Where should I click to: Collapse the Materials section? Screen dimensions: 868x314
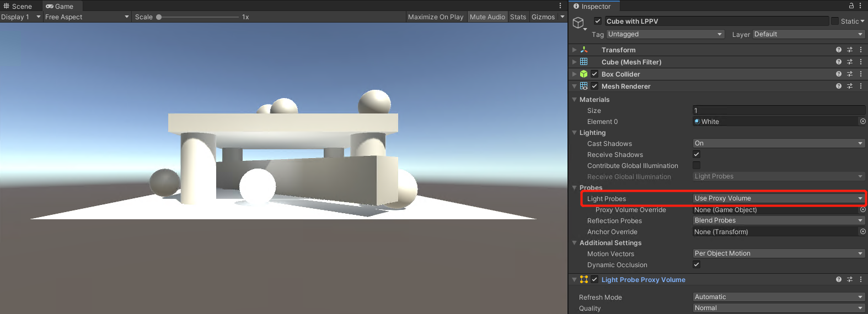(575, 100)
